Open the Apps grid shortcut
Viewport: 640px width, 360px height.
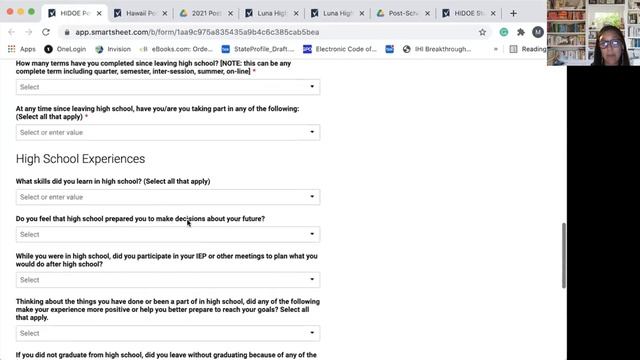(22, 49)
